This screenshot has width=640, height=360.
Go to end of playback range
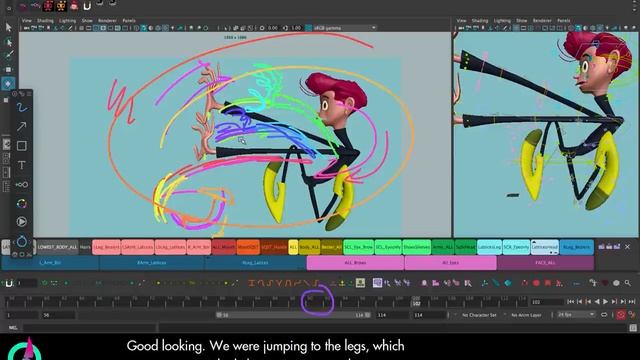[x=632, y=302]
